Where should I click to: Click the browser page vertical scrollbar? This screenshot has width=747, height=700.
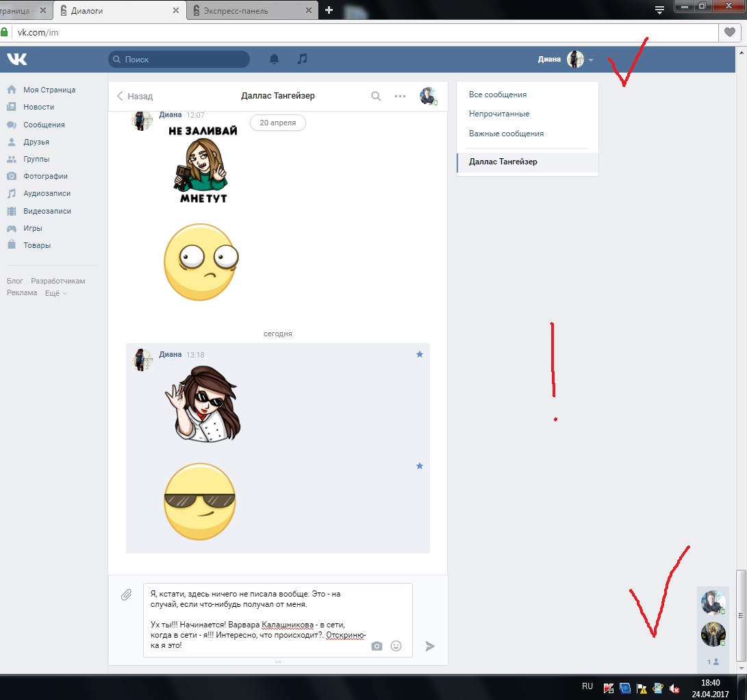tap(741, 616)
